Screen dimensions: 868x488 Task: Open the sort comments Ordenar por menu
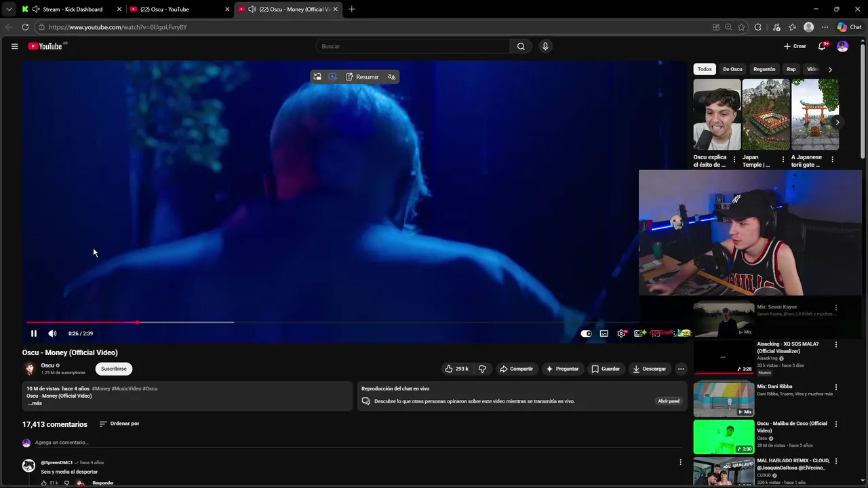tap(119, 424)
